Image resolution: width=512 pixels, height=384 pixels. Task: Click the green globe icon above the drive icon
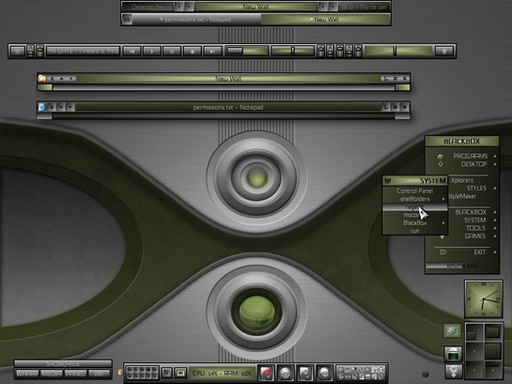[452, 331]
